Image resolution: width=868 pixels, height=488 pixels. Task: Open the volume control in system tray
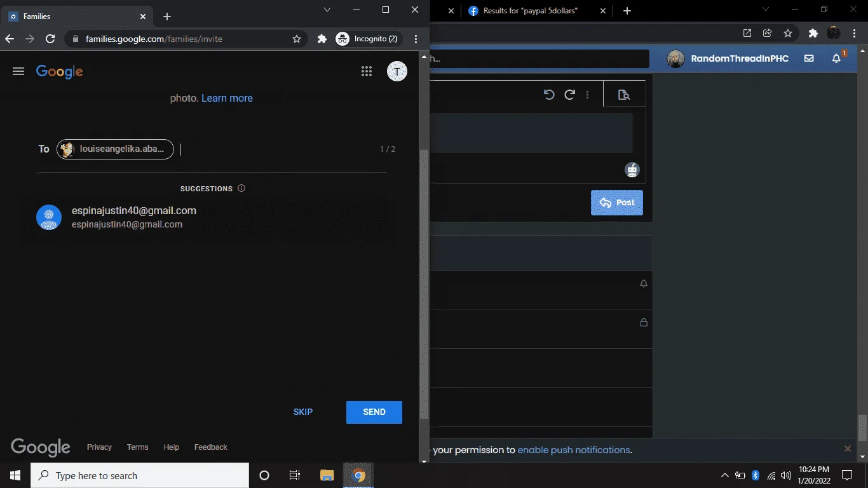point(786,475)
